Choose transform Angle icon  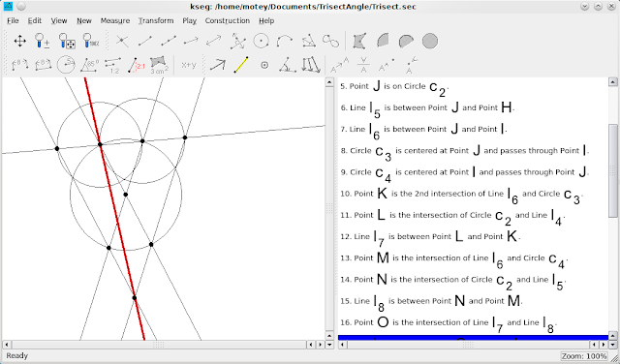[288, 65]
